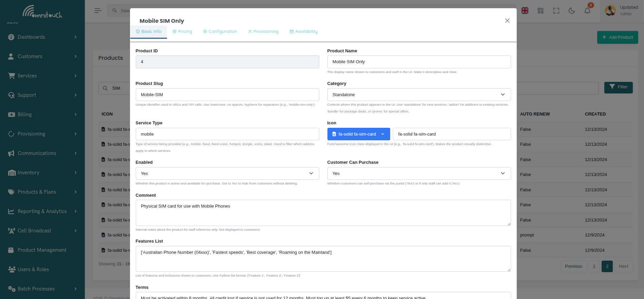This screenshot has height=299, width=644.
Task: Go to the Previous page of products
Action: (x=573, y=266)
